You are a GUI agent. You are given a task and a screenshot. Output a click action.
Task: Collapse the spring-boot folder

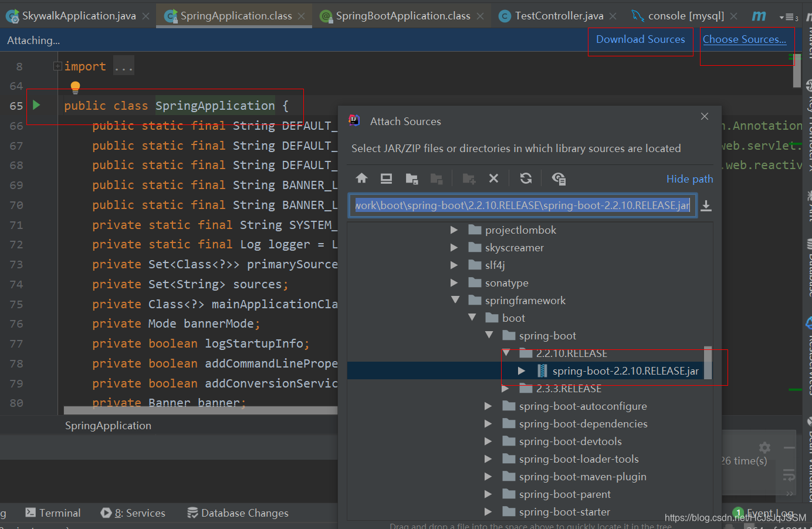(489, 335)
